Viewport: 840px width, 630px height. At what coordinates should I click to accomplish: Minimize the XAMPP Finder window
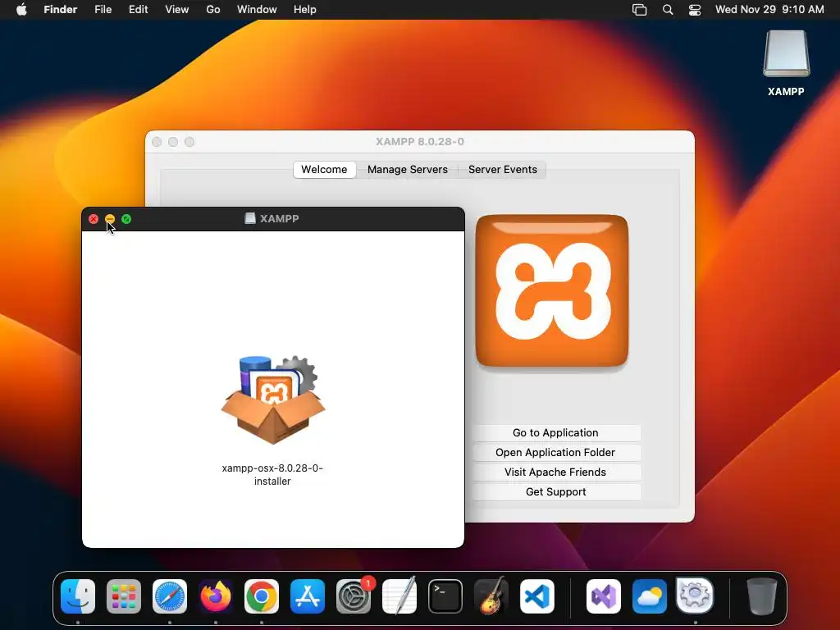click(110, 219)
